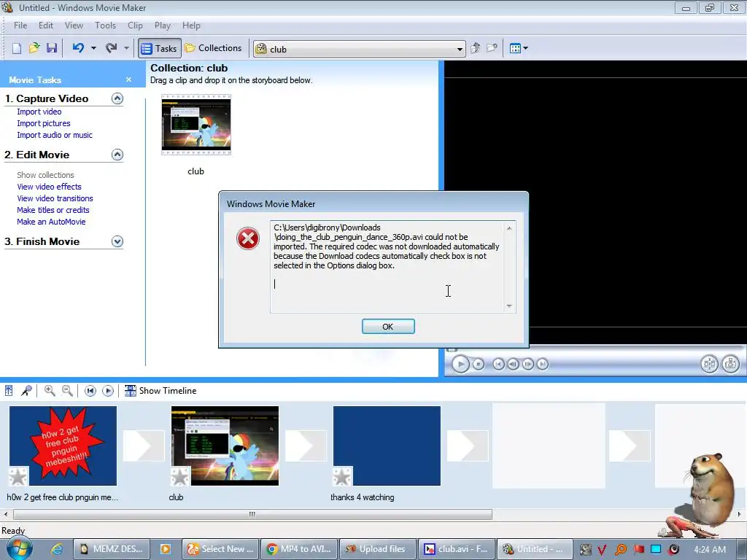Screen dimensions: 747x560
Task: Click the New Project toolbar icon
Action: (17, 48)
